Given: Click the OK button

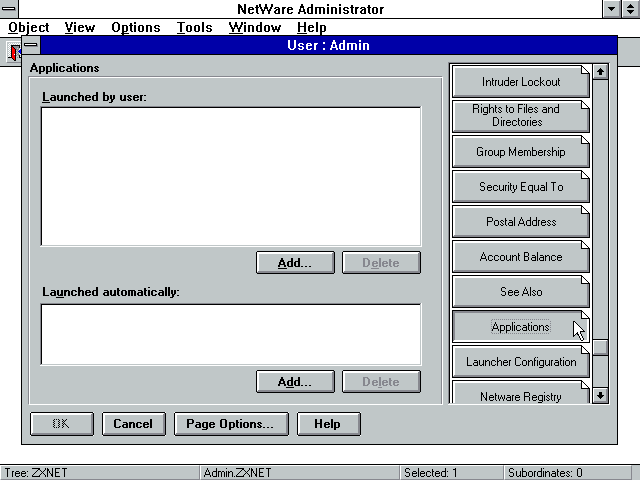Looking at the screenshot, I should click(x=62, y=424).
